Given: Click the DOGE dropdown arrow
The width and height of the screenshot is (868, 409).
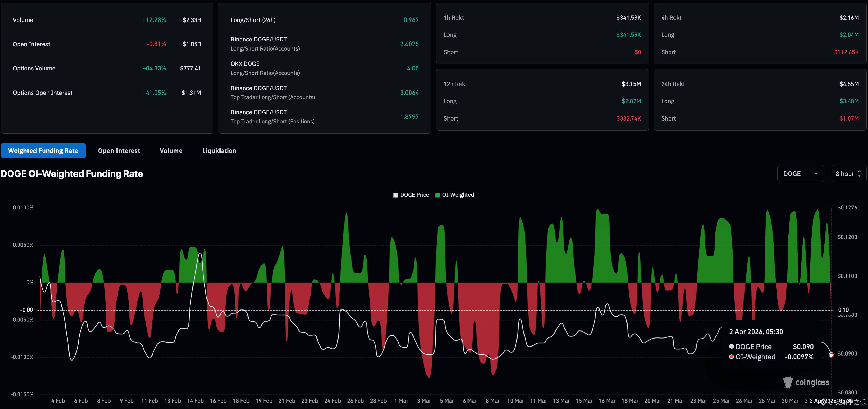Looking at the screenshot, I should pyautogui.click(x=816, y=174).
